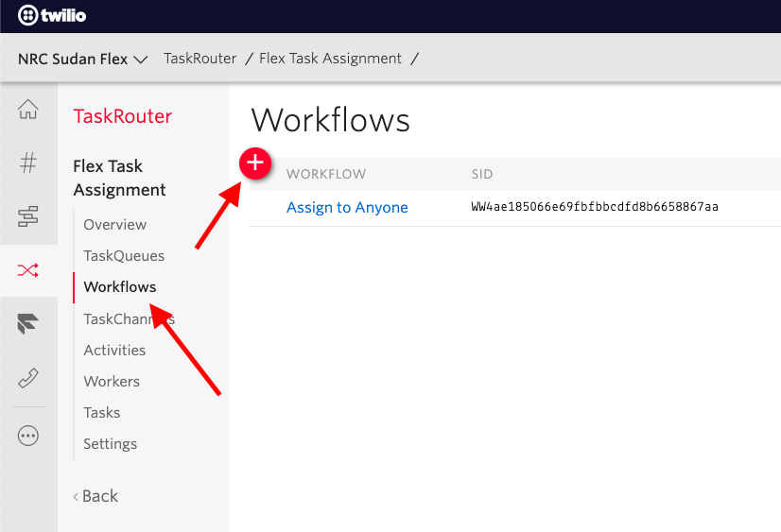
Task: Open the Assign to Anyone workflow
Action: click(x=347, y=207)
